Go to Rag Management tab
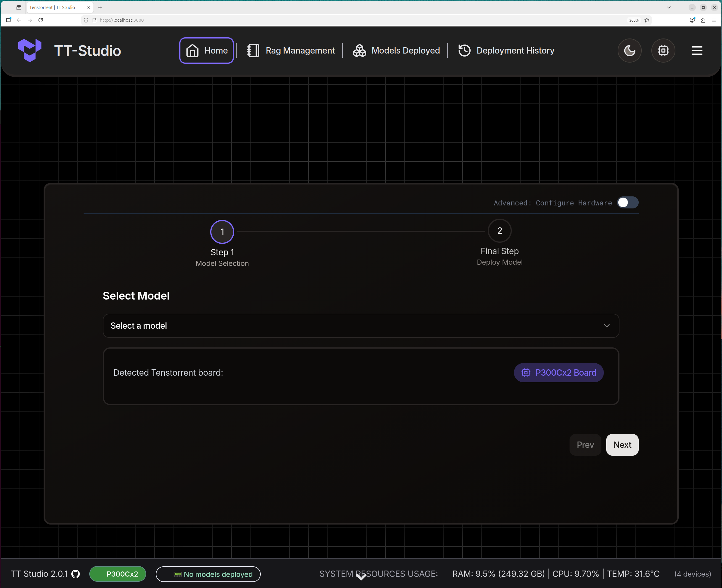722x588 pixels. pos(291,51)
